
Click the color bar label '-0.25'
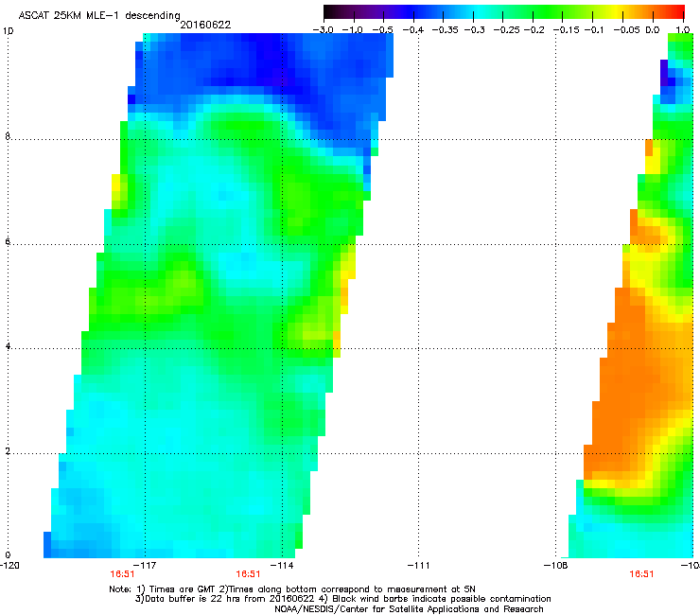click(x=506, y=30)
